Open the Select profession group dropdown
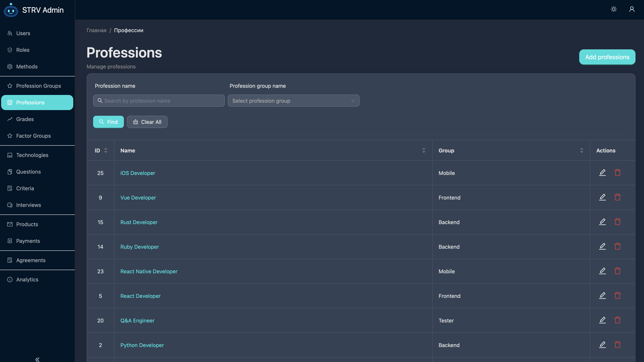This screenshot has width=644, height=362. [293, 101]
